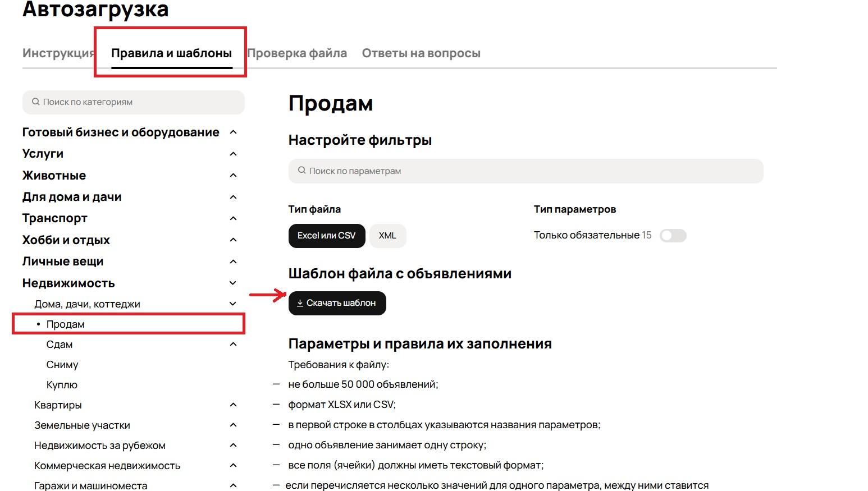Viewport: 868px width, 491px height.
Task: Click the download icon in Скачать шаблон
Action: tap(300, 303)
